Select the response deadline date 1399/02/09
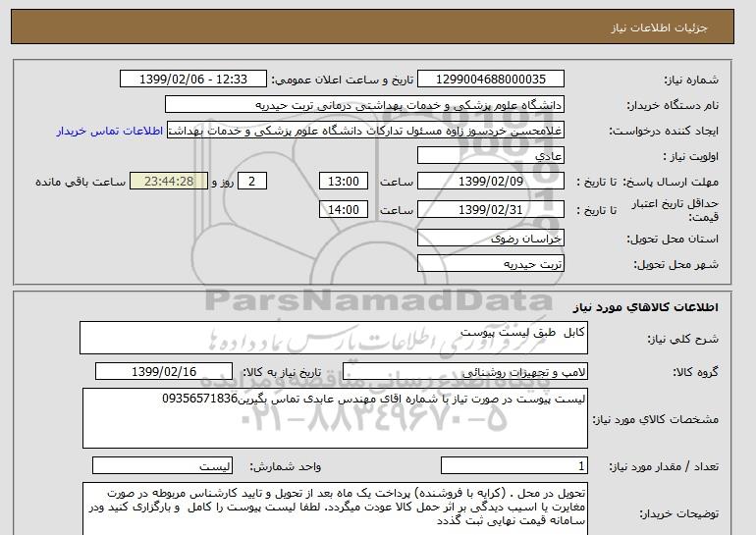Viewport: 756px width, 535px height. (491, 182)
